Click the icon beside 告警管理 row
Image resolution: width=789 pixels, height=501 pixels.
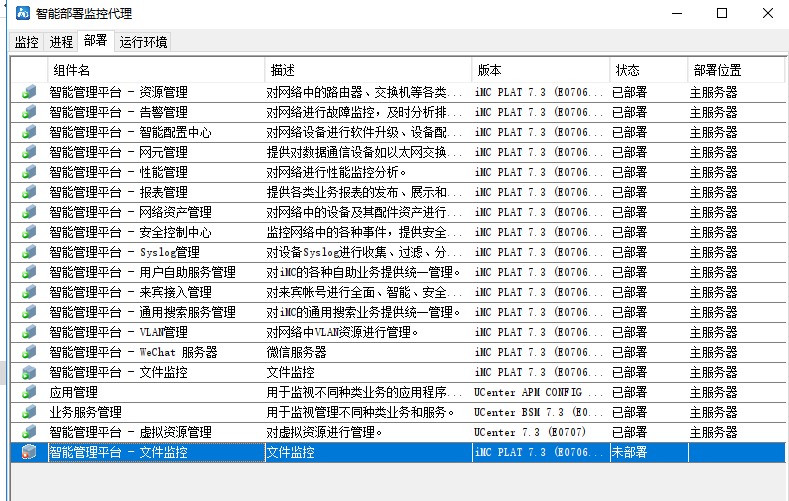click(x=29, y=112)
